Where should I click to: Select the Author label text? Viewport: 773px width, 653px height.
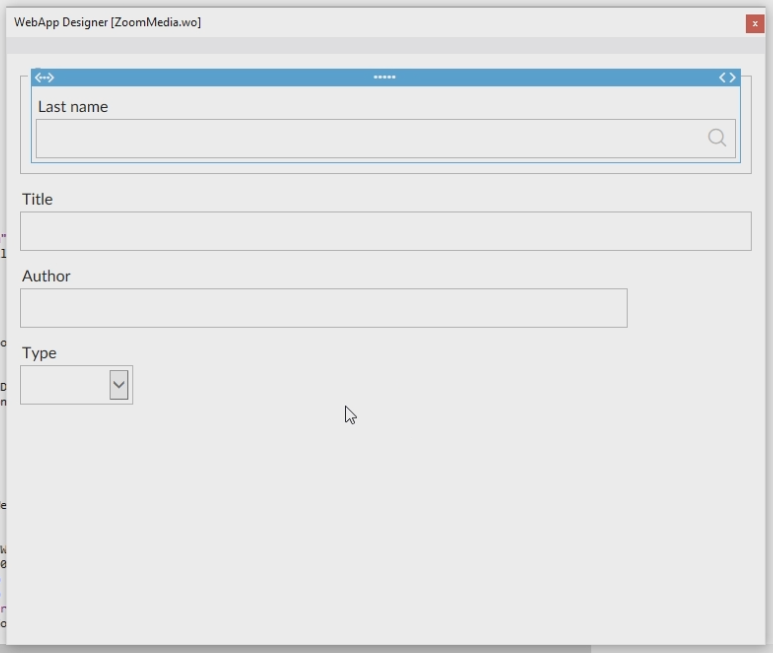[x=46, y=276]
